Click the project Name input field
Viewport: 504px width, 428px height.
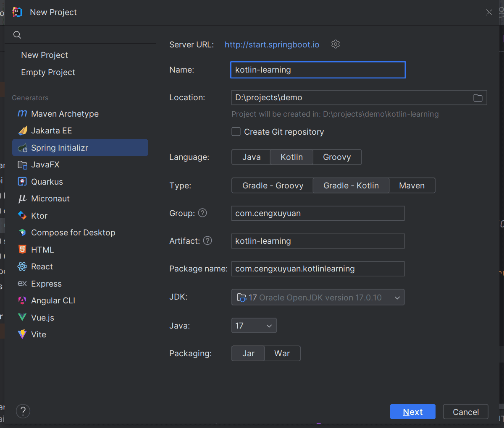tap(318, 70)
